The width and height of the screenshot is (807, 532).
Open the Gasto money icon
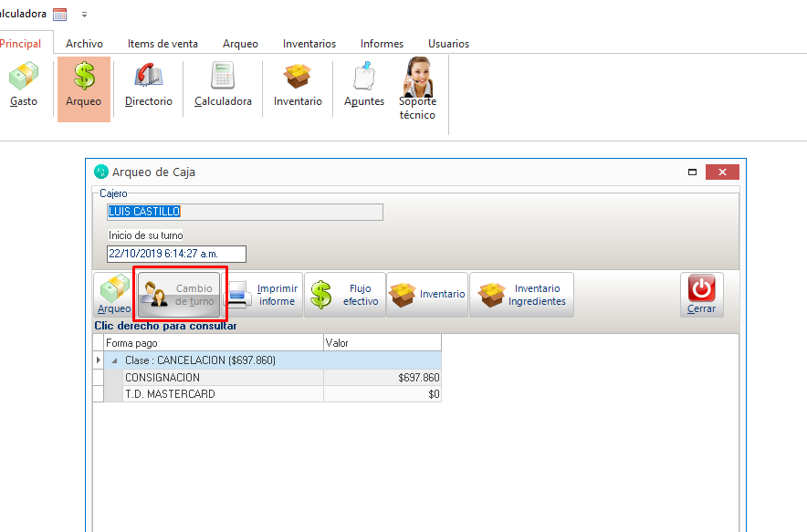(24, 85)
